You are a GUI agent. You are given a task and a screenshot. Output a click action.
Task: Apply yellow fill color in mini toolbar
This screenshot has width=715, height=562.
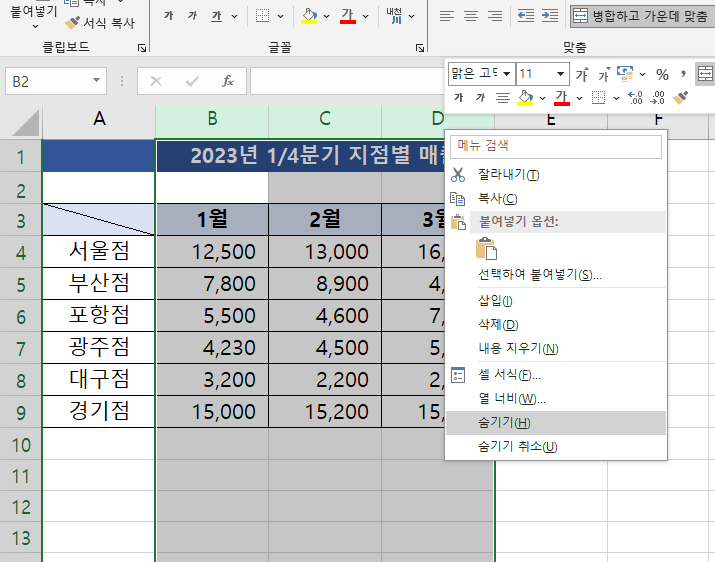point(525,97)
